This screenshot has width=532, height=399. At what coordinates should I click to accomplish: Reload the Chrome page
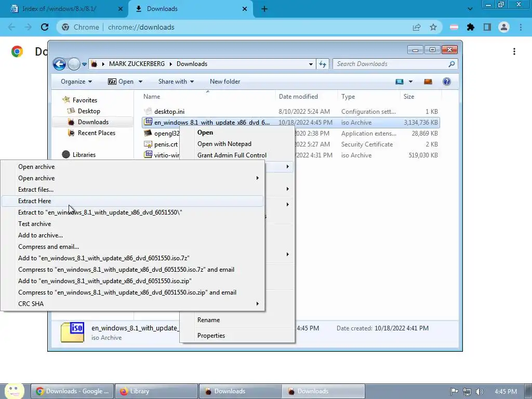click(45, 27)
